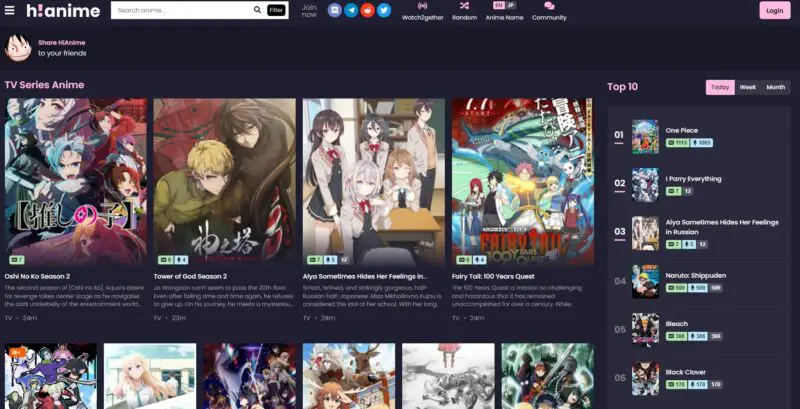Screen dimensions: 800x409
Task: Click the Login button
Action: coord(773,10)
